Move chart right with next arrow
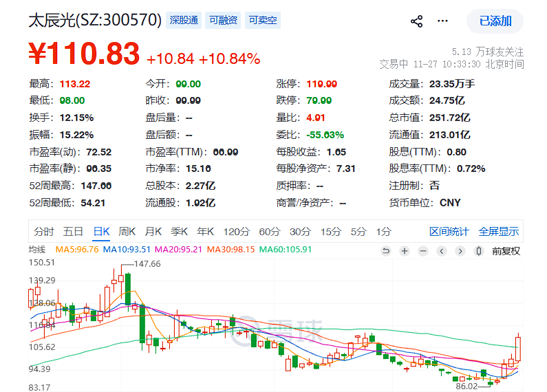 [460, 251]
